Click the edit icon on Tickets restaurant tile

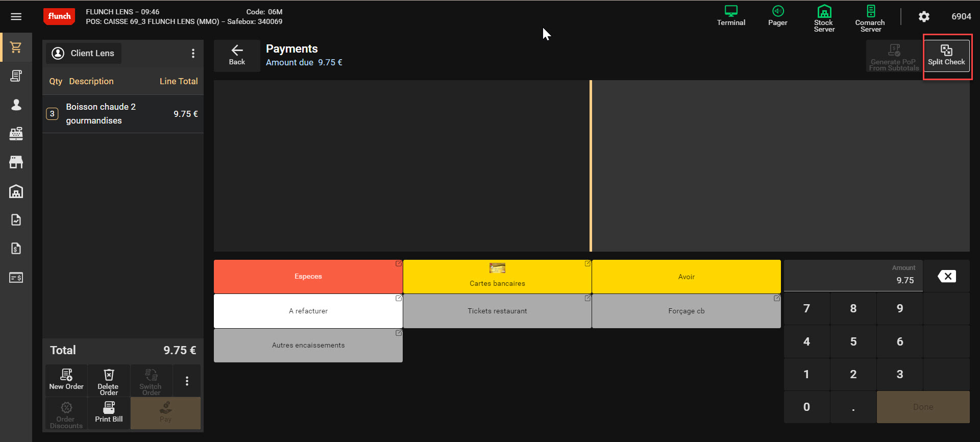[588, 298]
